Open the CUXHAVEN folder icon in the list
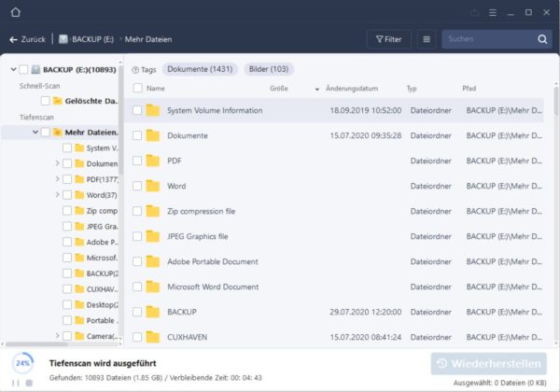 (x=153, y=337)
